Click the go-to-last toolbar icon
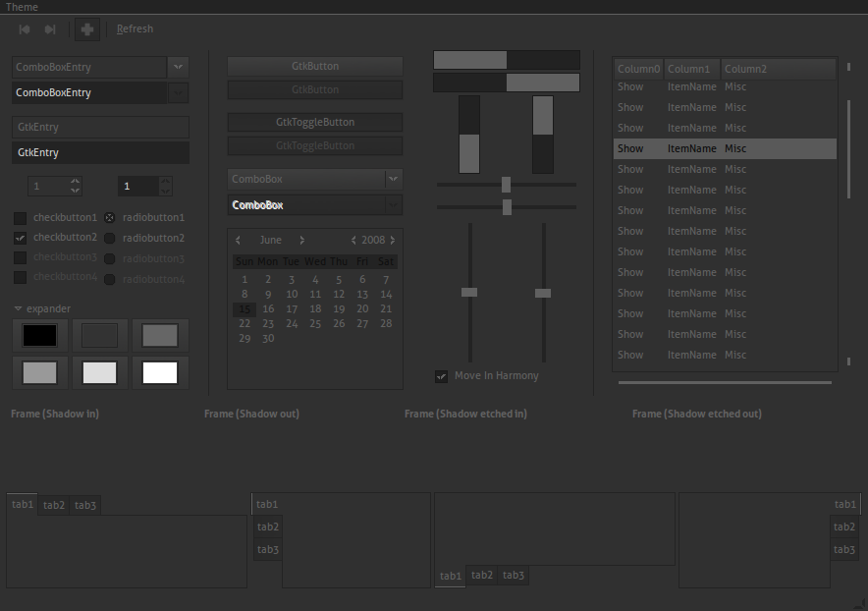This screenshot has width=868, height=611. 50,29
